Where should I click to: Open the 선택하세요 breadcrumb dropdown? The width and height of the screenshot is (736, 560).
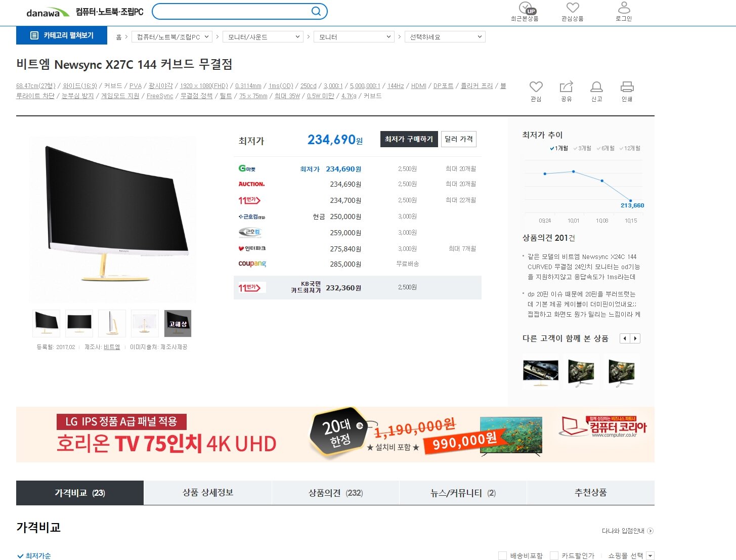coord(445,37)
